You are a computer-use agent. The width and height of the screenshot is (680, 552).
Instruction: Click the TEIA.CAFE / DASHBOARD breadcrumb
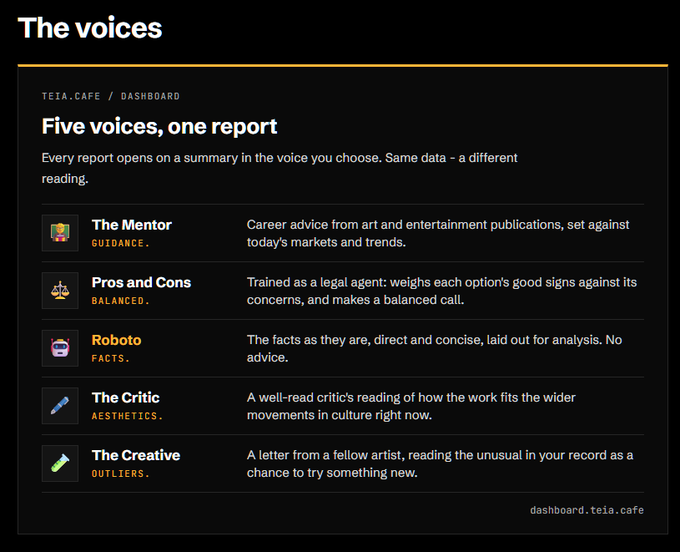[x=111, y=96]
